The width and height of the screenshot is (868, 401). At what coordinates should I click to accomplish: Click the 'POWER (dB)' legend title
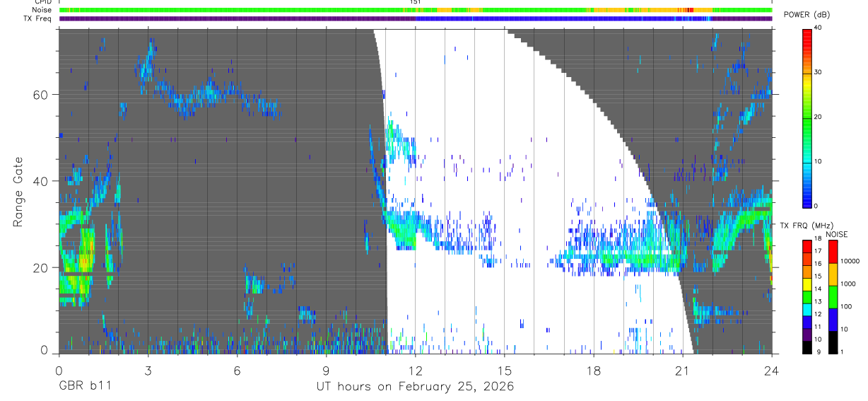[809, 15]
